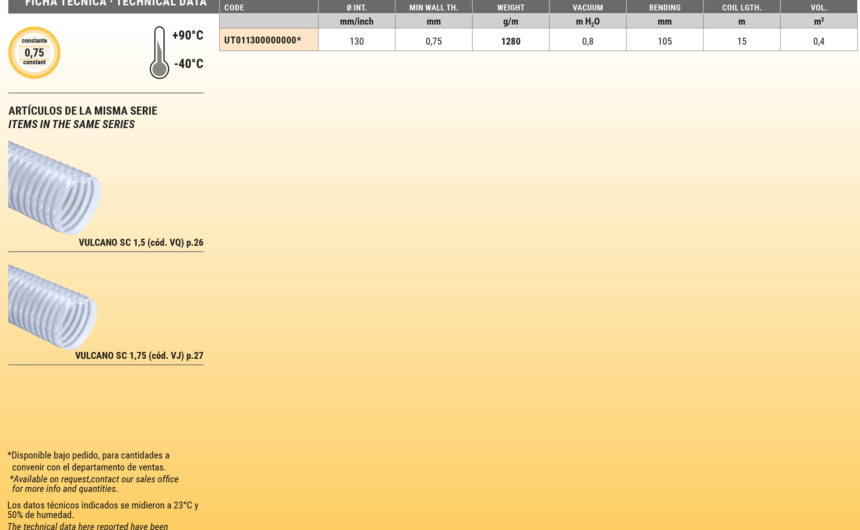Click the thermometer temperature icon
The width and height of the screenshot is (860, 530).
pyautogui.click(x=159, y=53)
